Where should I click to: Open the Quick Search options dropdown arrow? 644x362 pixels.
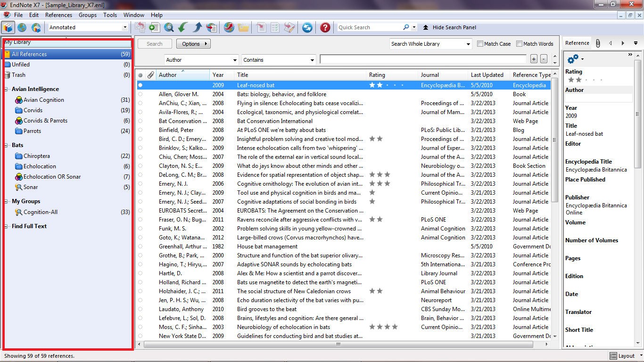coord(414,27)
